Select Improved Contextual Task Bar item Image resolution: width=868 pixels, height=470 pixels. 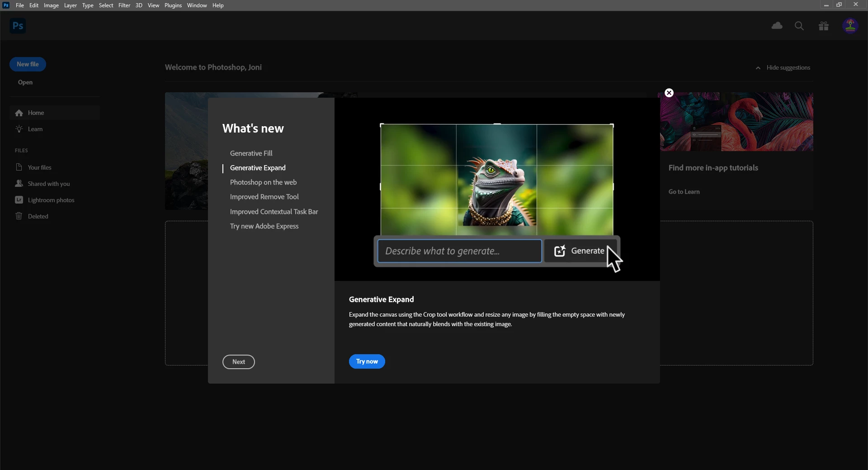pos(274,212)
